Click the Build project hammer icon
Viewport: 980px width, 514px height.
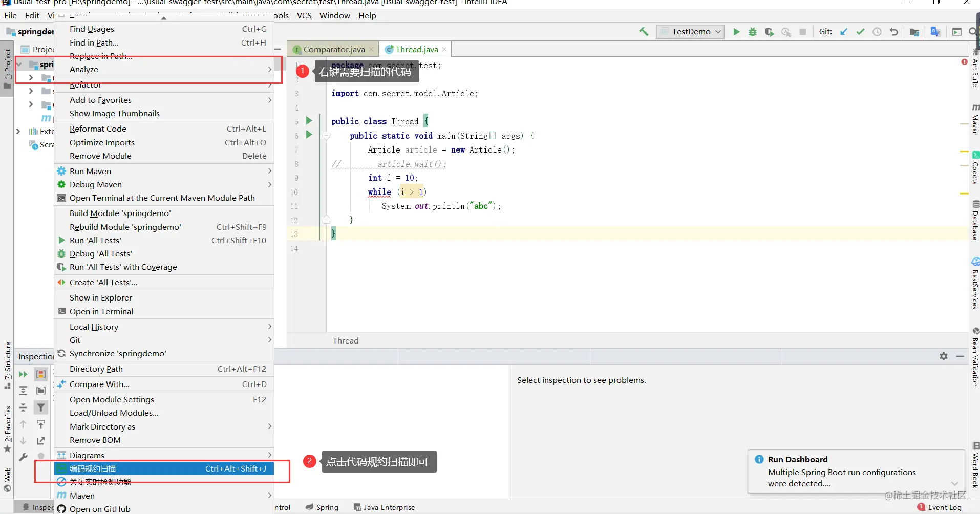click(x=644, y=32)
